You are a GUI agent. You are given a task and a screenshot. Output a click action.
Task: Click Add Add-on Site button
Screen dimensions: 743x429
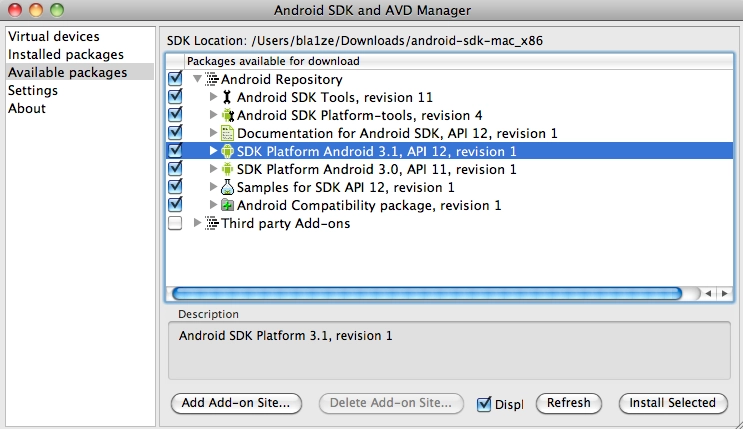click(236, 403)
